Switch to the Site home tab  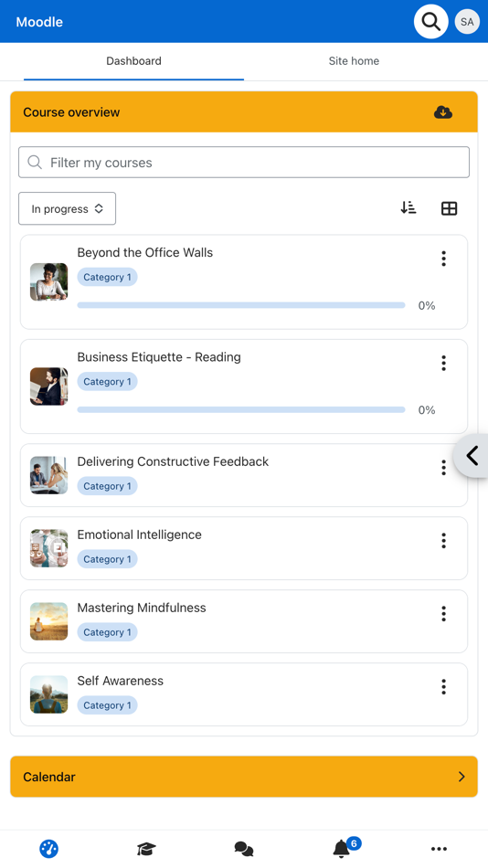point(354,61)
